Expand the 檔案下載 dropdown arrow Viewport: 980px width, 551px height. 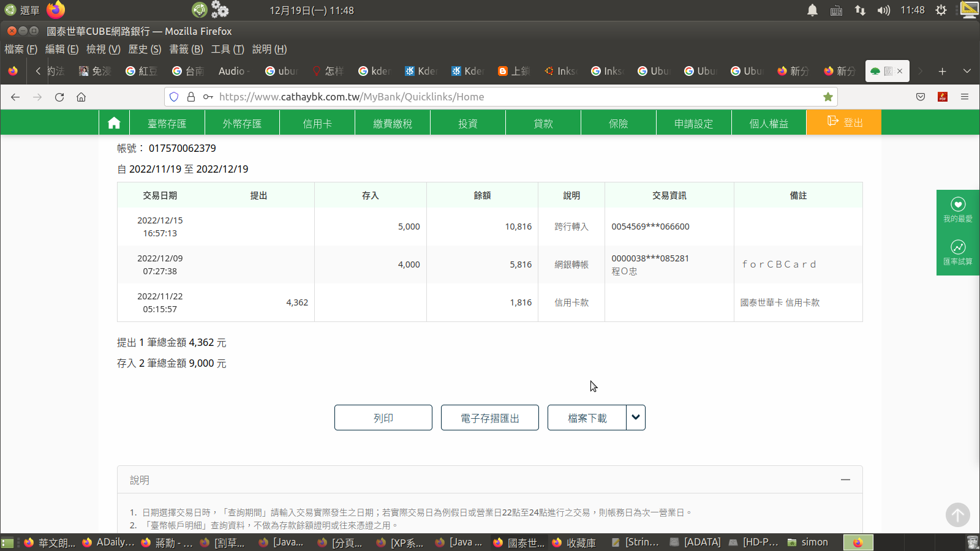[636, 418]
